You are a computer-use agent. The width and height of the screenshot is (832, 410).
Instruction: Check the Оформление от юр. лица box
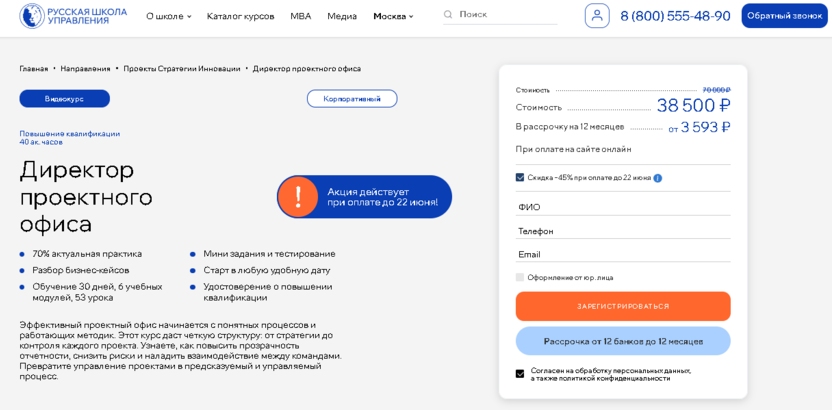coord(520,277)
